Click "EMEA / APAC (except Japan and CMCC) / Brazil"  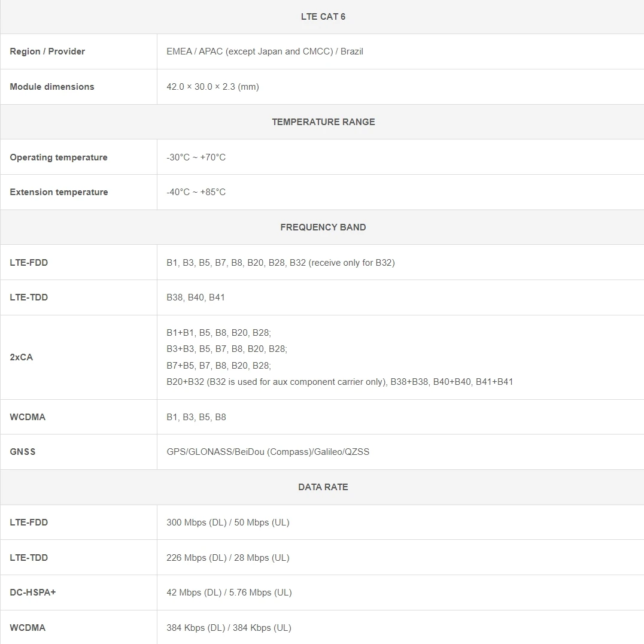tap(265, 51)
